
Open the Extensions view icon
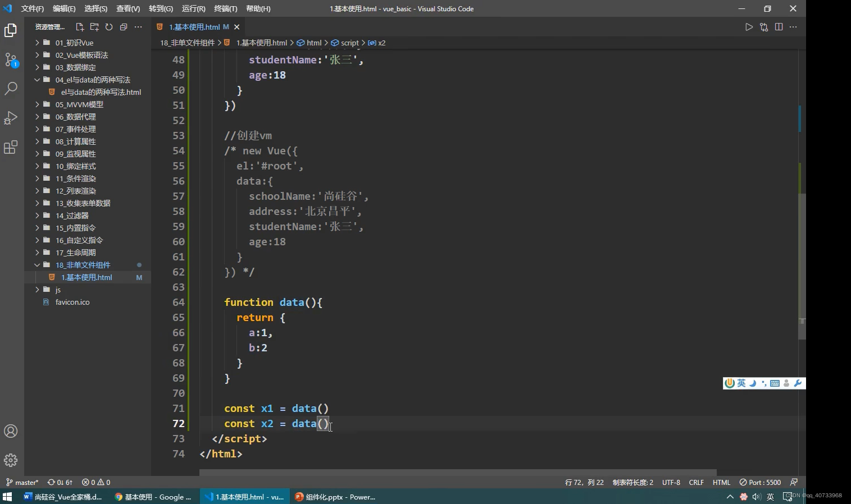11,147
